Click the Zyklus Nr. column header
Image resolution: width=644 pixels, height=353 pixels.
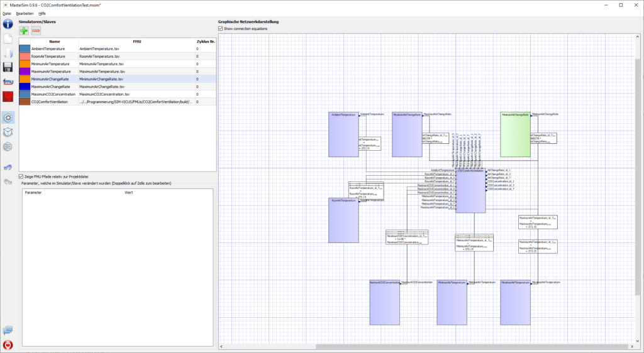click(206, 41)
